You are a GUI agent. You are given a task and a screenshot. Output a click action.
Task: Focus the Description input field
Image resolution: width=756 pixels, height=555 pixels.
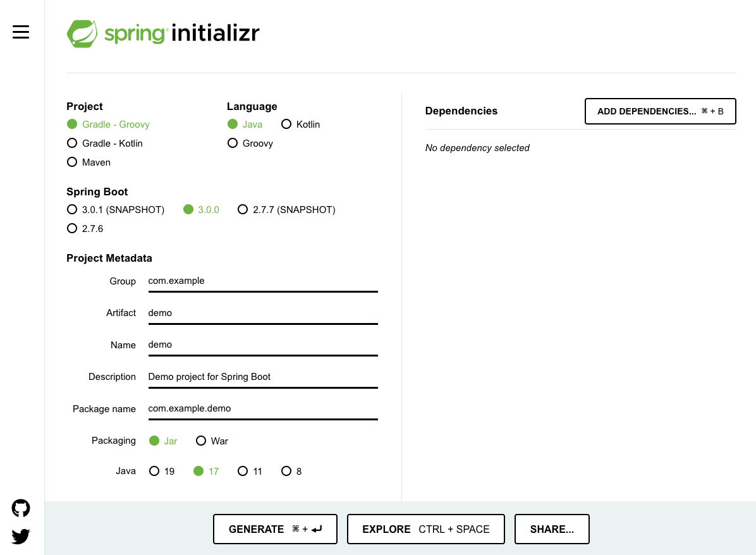263,377
